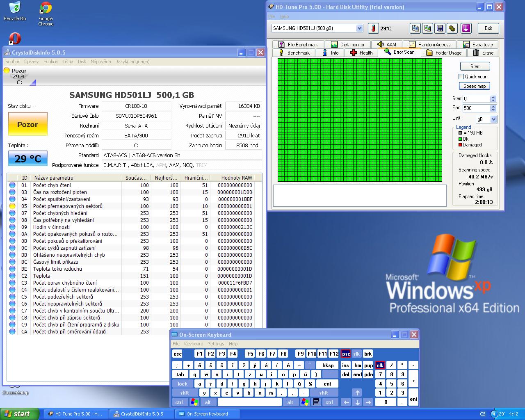Click HD Tune temperature icon in system tray

point(501,414)
